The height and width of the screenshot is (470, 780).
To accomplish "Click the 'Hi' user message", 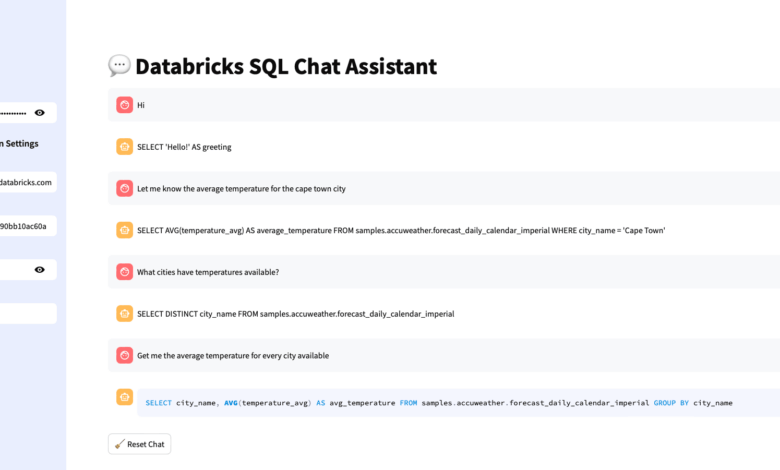I will tap(141, 105).
